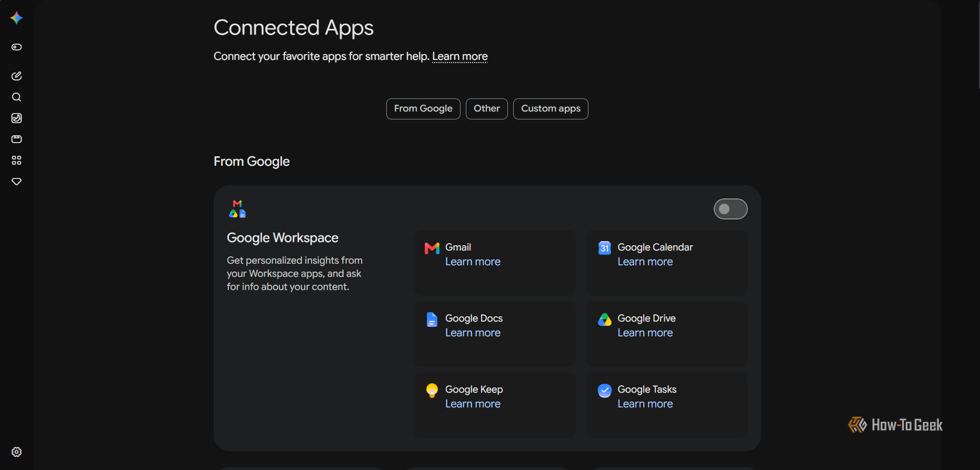Click the pill toggle icon in the sidebar
Viewport: 980px width, 470px height.
(17, 47)
